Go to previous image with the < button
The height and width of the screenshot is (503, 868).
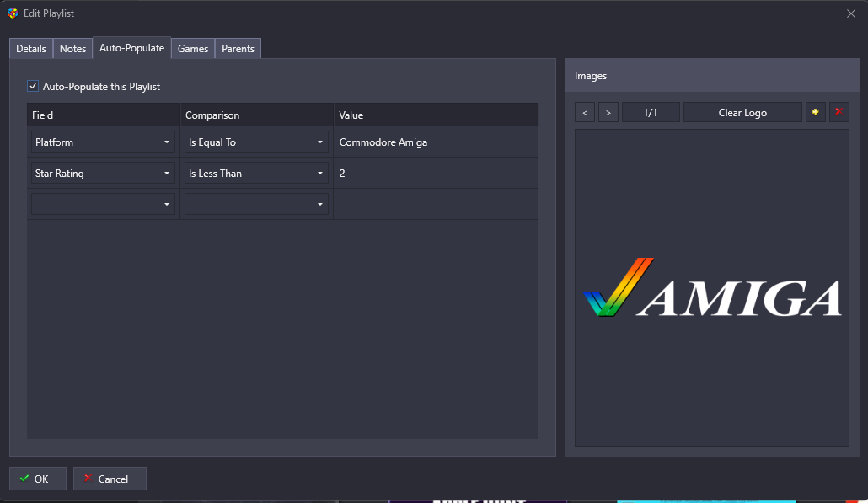click(x=585, y=112)
